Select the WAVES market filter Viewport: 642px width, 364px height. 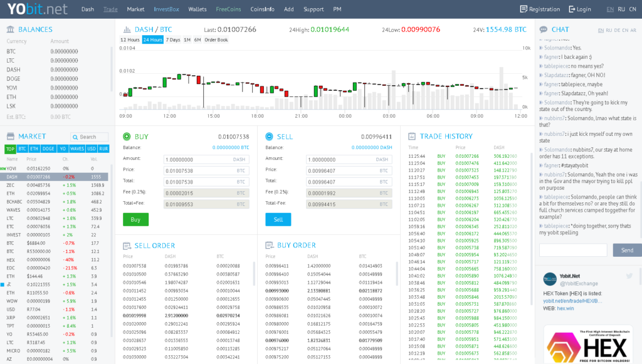tap(77, 149)
